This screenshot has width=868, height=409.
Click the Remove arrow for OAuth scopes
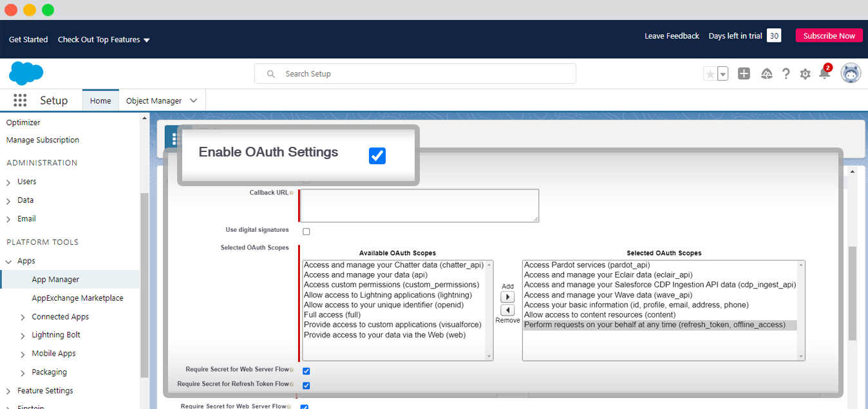(507, 310)
